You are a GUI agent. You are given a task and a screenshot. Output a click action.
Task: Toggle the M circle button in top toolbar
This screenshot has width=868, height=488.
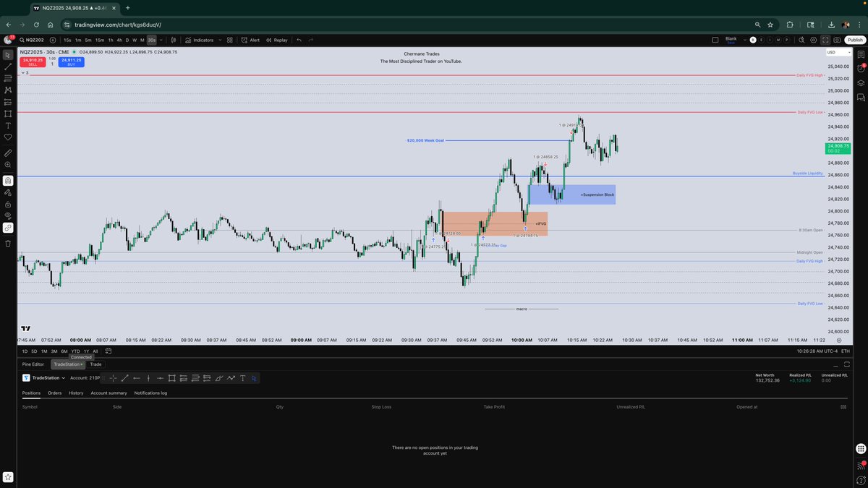pos(778,40)
